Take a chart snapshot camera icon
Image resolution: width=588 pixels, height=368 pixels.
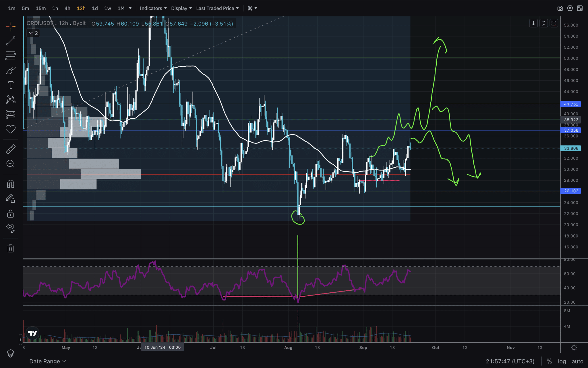click(x=560, y=8)
